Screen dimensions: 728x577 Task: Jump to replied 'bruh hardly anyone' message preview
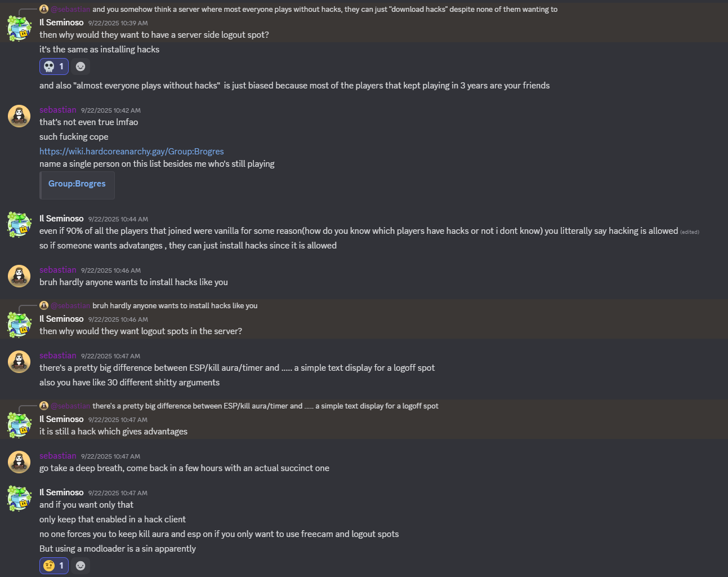[175, 305]
